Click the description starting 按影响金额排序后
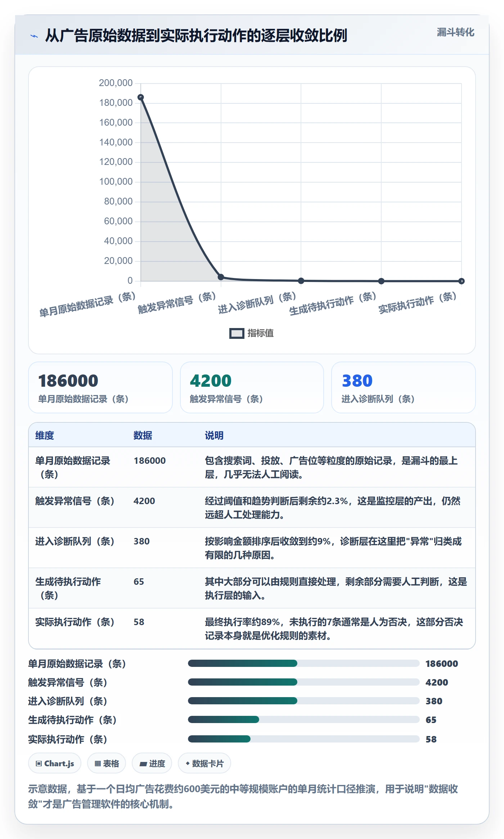This screenshot has height=839, width=504. click(333, 548)
